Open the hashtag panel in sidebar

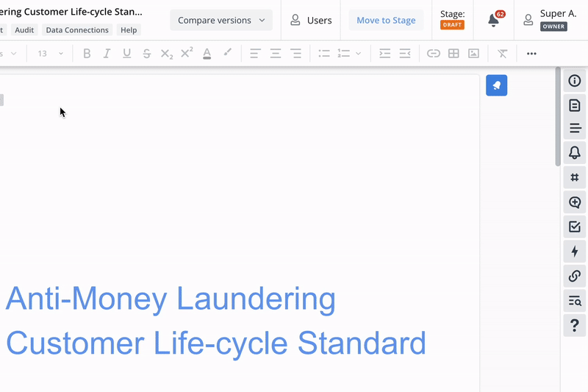[x=575, y=177]
